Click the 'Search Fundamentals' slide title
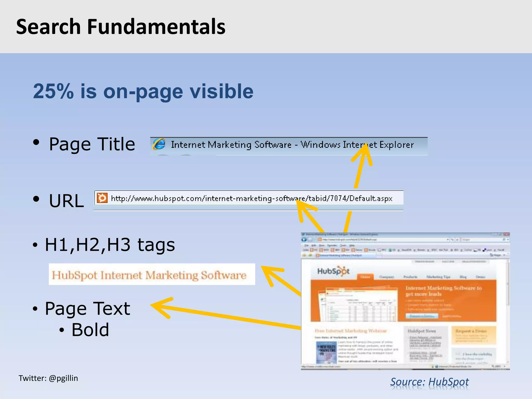This screenshot has width=532, height=399. tap(121, 26)
